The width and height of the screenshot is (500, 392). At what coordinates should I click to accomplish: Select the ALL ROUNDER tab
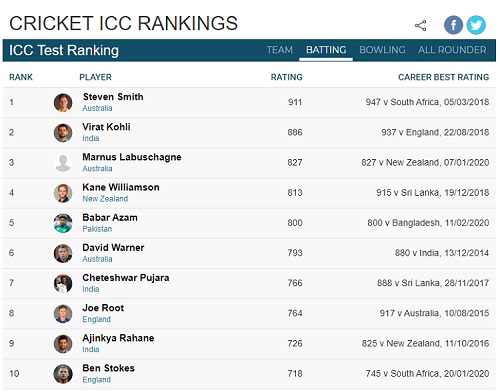click(452, 50)
